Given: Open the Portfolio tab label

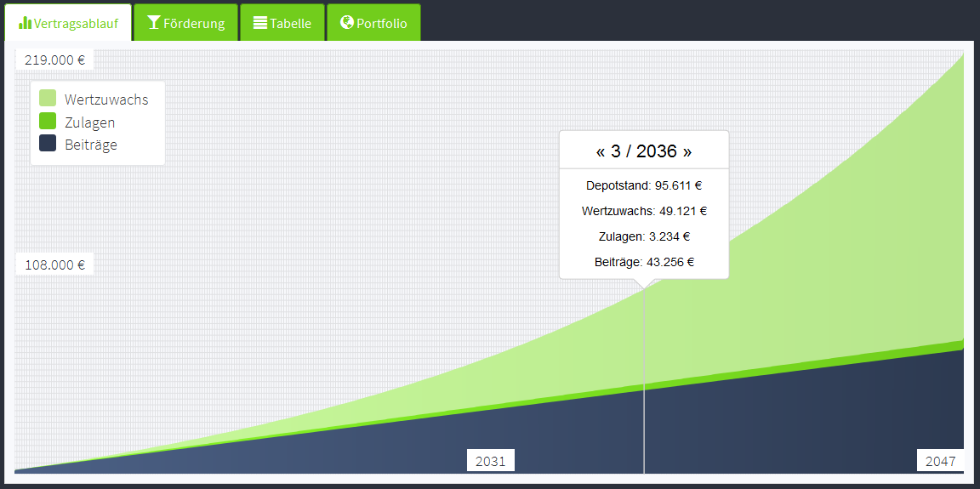Looking at the screenshot, I should pos(381,24).
